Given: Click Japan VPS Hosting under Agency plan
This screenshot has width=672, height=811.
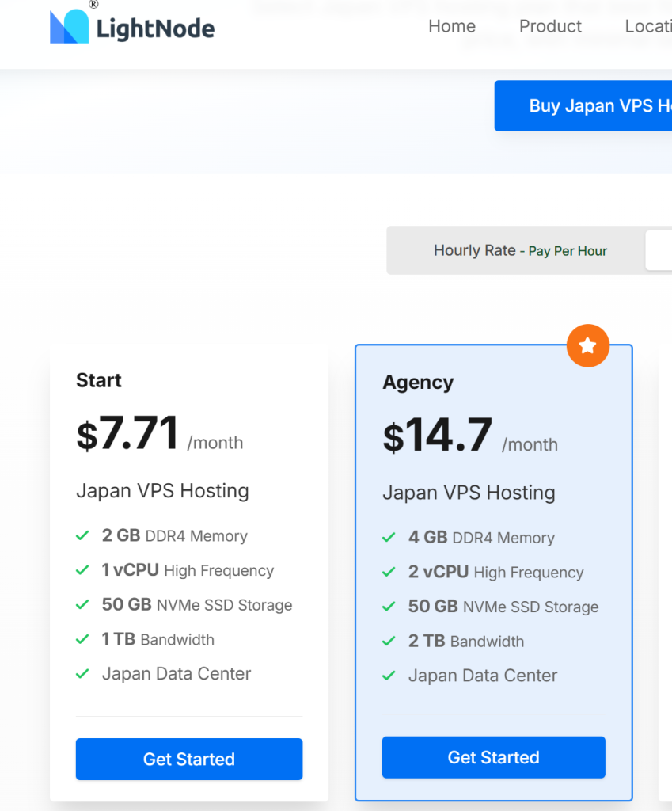Looking at the screenshot, I should click(469, 493).
